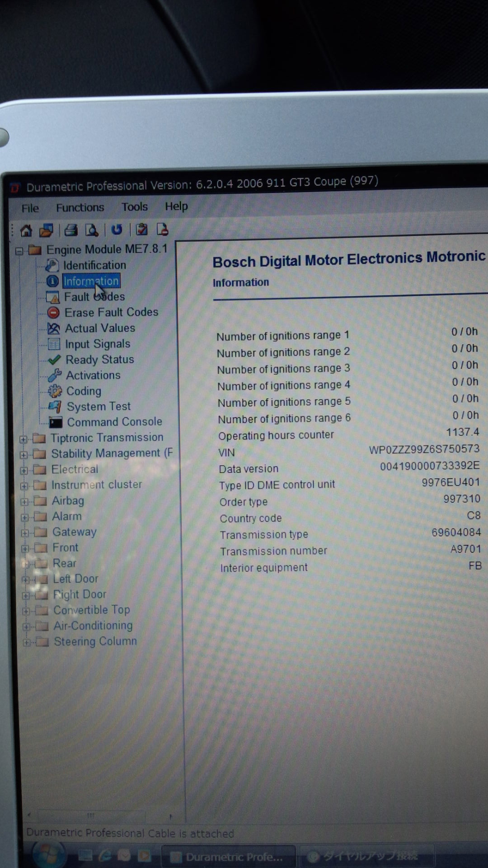Switch to the Japanese dial-up taskbar window
This screenshot has width=488, height=868.
coord(366,856)
